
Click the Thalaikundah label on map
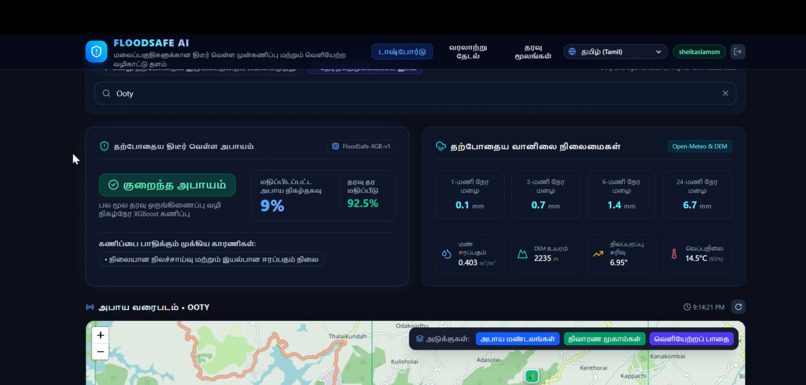[x=348, y=336]
